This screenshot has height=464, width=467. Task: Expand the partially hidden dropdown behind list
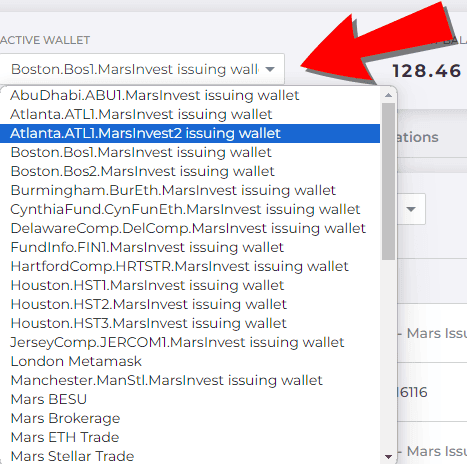[411, 209]
